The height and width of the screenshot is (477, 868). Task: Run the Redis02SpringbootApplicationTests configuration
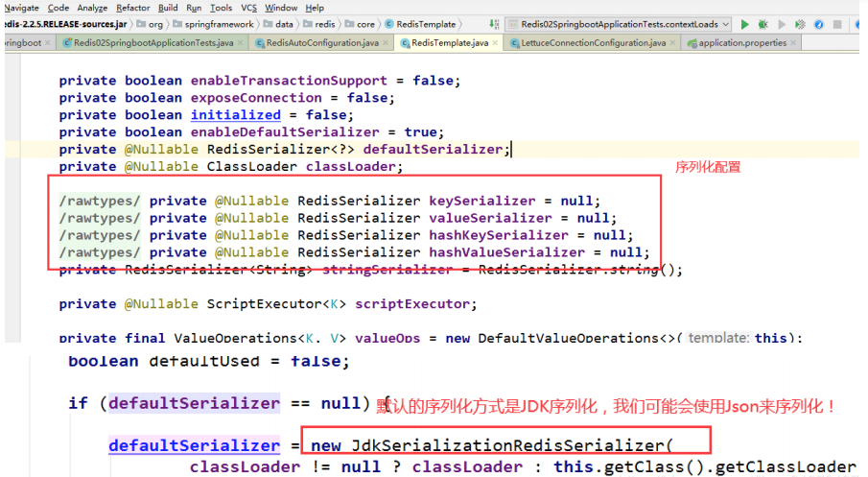(745, 24)
